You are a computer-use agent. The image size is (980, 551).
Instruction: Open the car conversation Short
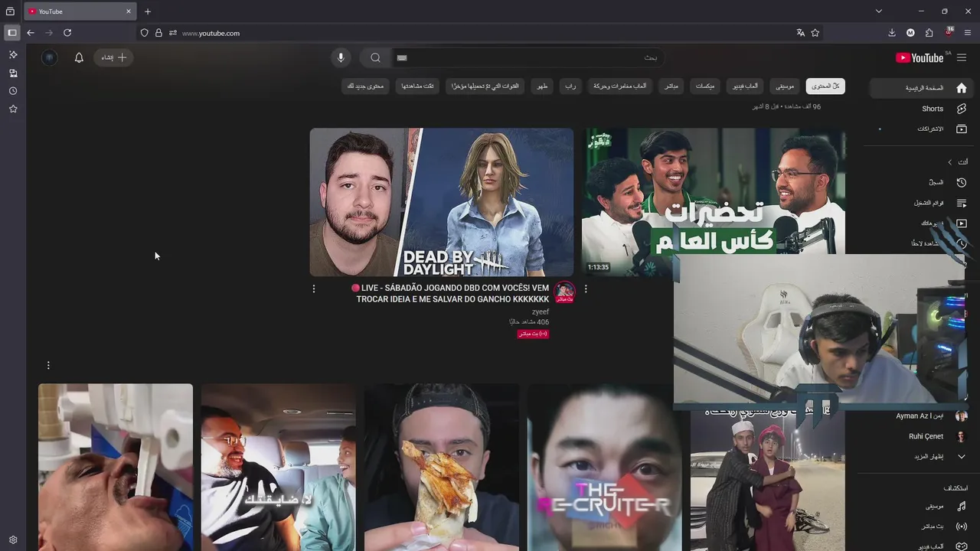(279, 467)
